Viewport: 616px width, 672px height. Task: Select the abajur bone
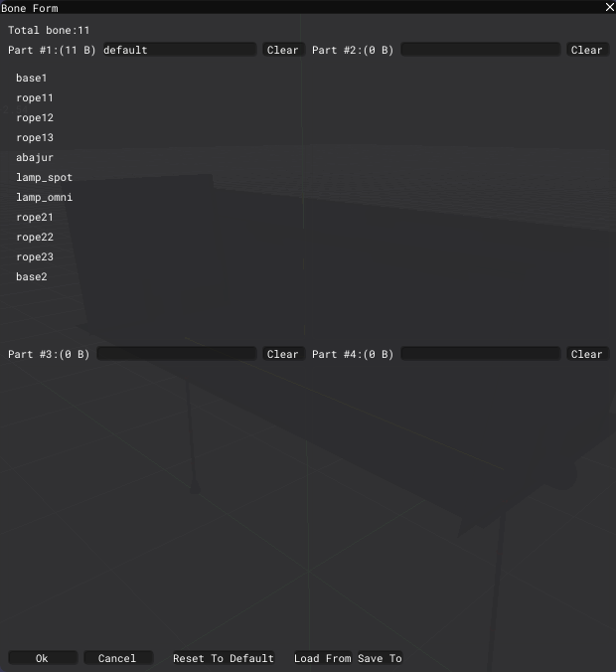[35, 157]
